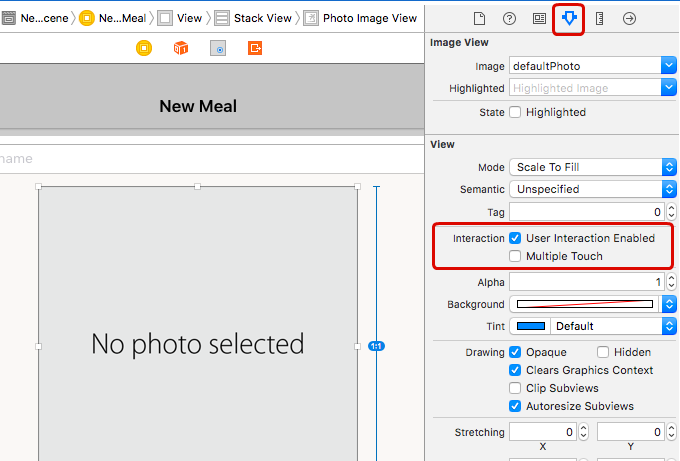The height and width of the screenshot is (461, 680).
Task: Select the No photo selected image view
Action: pyautogui.click(x=198, y=324)
